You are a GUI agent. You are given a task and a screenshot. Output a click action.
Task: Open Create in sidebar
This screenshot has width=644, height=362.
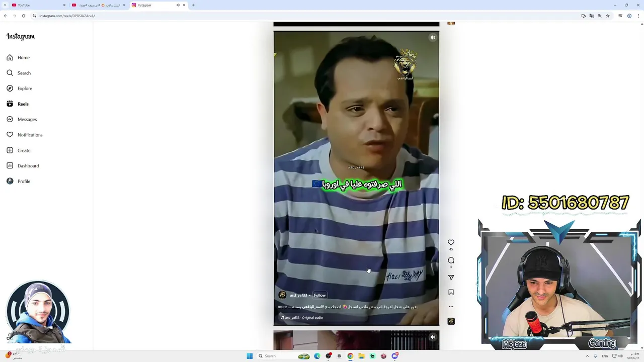point(19,150)
